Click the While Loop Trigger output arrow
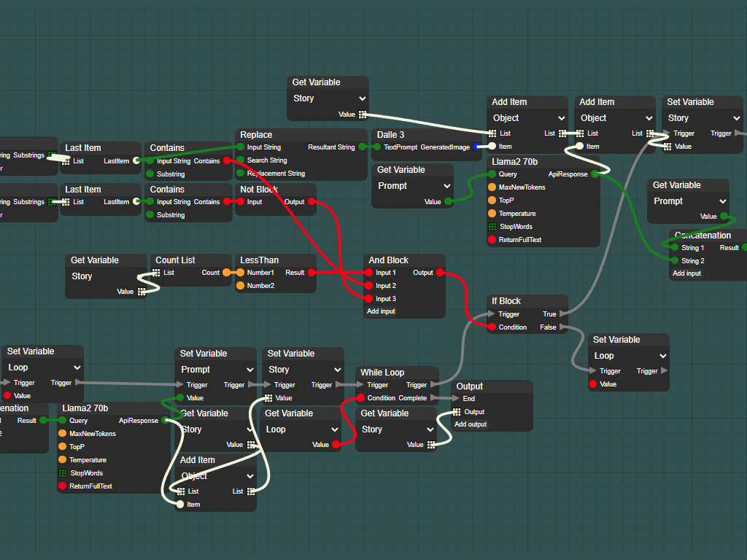Viewport: 747px width, 560px height. click(433, 385)
